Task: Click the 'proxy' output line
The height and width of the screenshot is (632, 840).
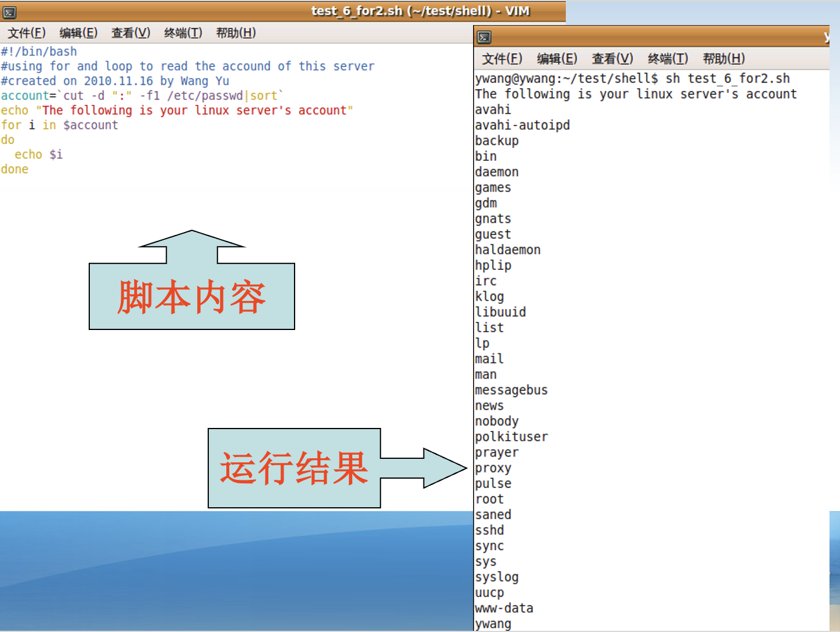Action: coord(493,468)
